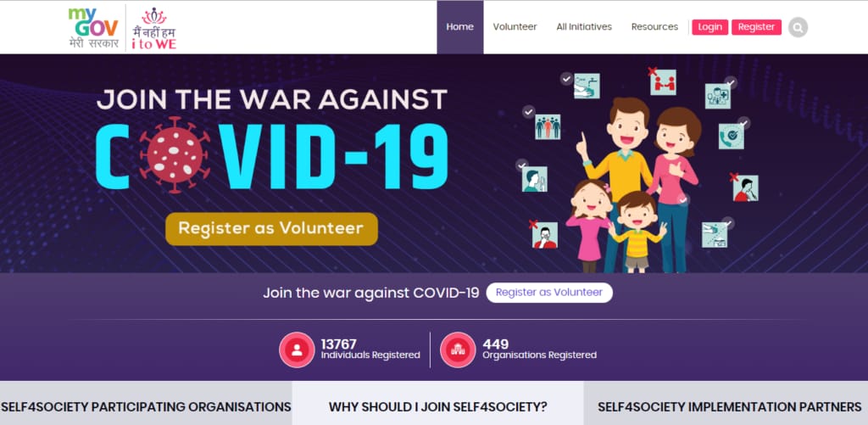The width and height of the screenshot is (868, 425).
Task: Switch to Self4Society Implementation Partners tab
Action: pyautogui.click(x=729, y=406)
